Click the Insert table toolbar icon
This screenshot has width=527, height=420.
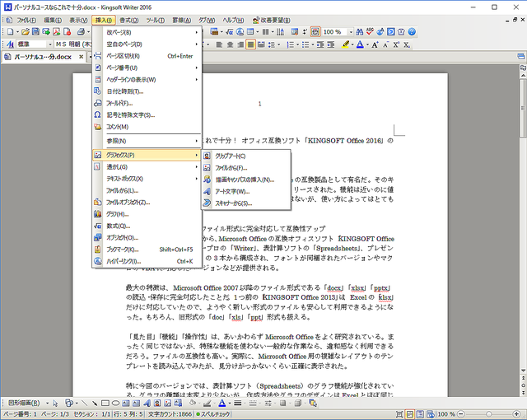250,32
